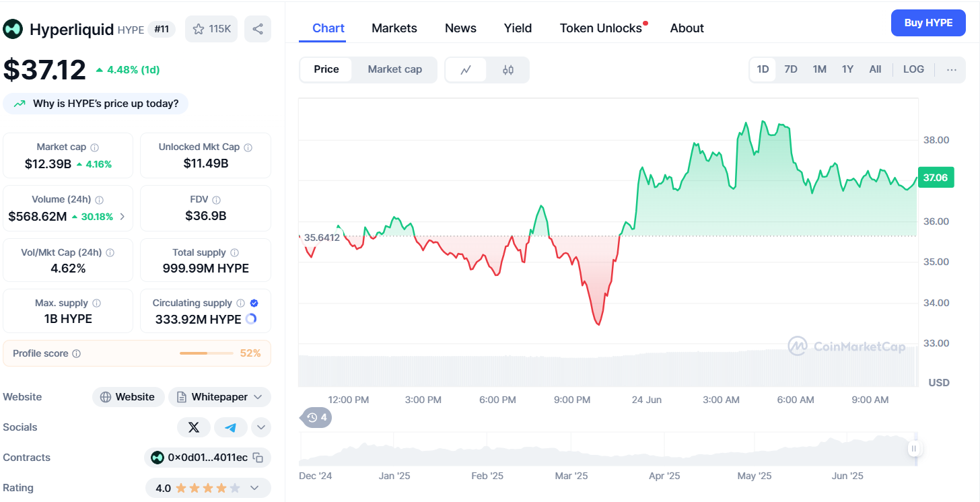Click Buy HYPE button
The height and width of the screenshot is (502, 980).
(x=928, y=23)
